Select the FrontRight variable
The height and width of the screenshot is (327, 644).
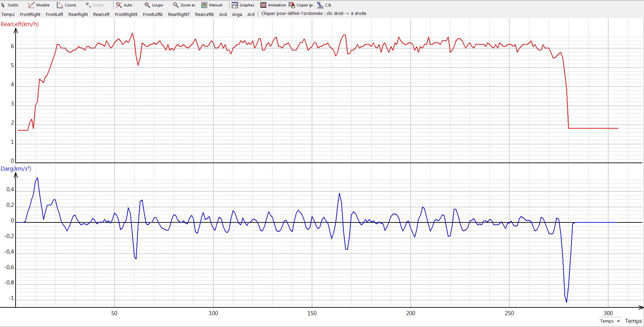[30, 14]
